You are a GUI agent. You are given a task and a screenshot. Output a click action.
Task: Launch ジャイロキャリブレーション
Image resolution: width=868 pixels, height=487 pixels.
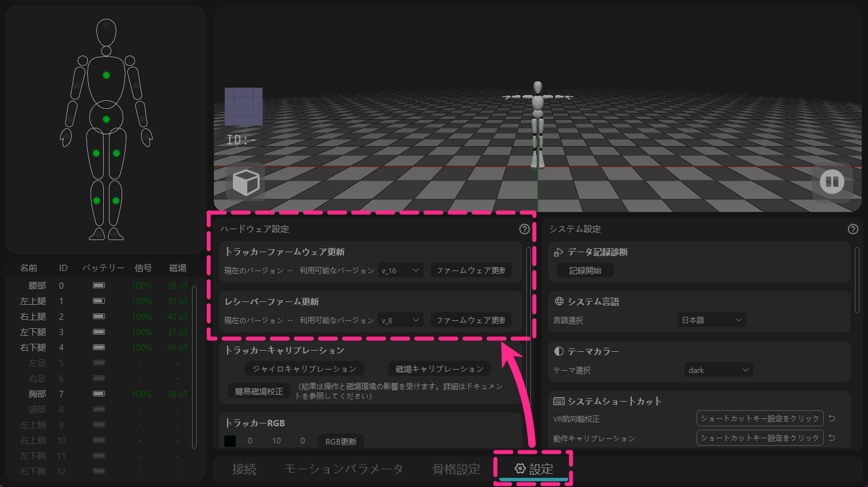(304, 369)
